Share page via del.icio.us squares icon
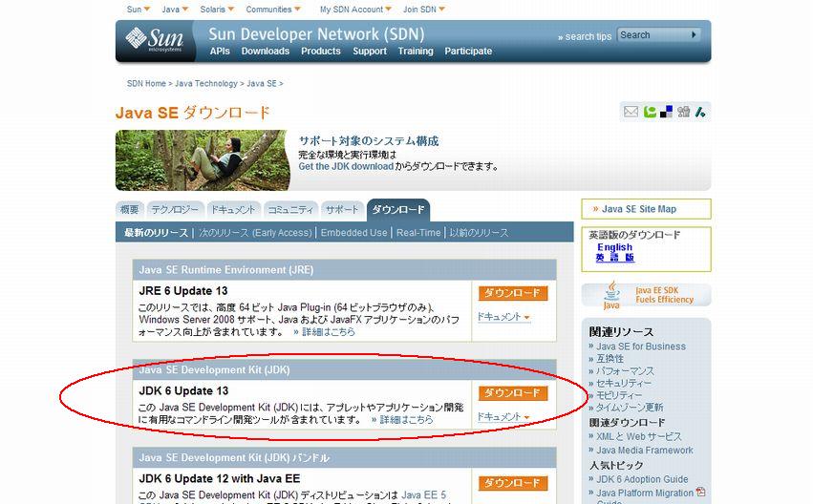Viewport: 813px width, 504px height. [666, 112]
